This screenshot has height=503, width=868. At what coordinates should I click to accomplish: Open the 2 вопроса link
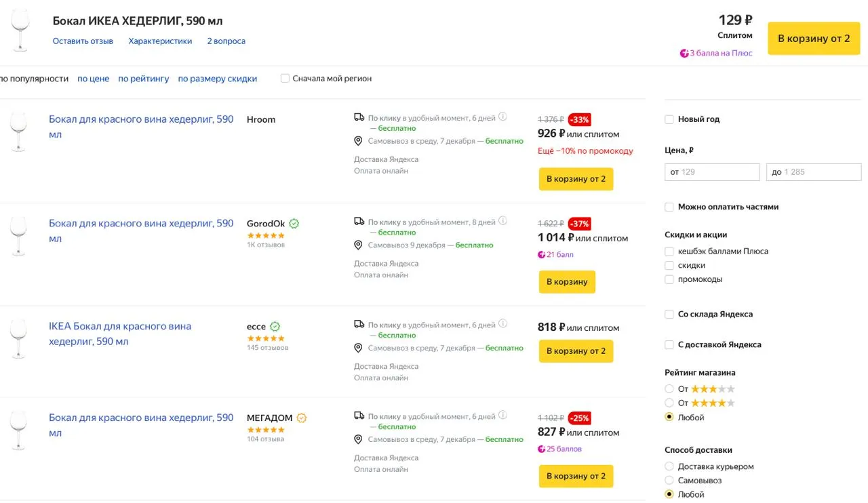click(226, 41)
